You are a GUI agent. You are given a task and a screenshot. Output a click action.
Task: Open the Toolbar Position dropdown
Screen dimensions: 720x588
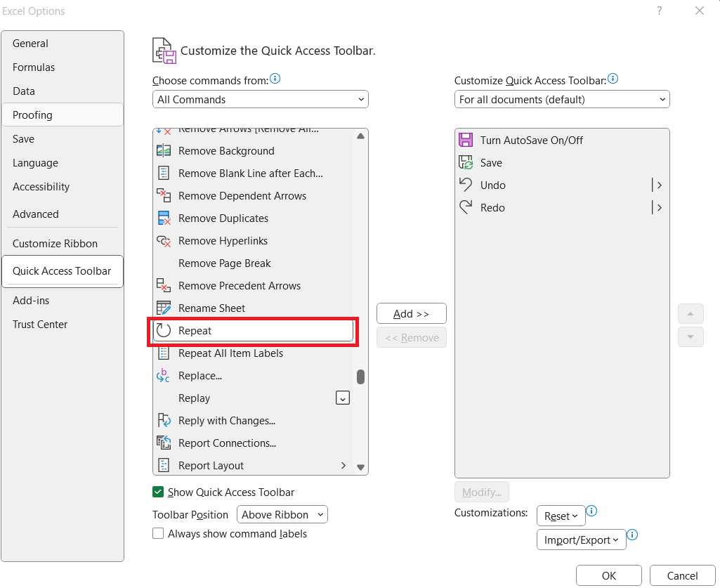(x=282, y=514)
